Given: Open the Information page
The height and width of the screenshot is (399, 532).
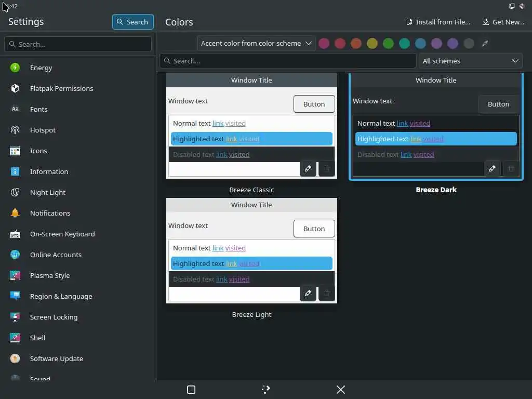Looking at the screenshot, I should tap(78, 171).
